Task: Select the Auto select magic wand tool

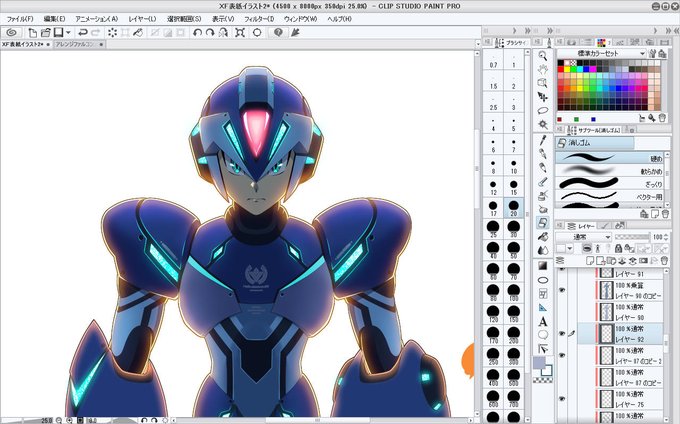Action: click(x=543, y=124)
